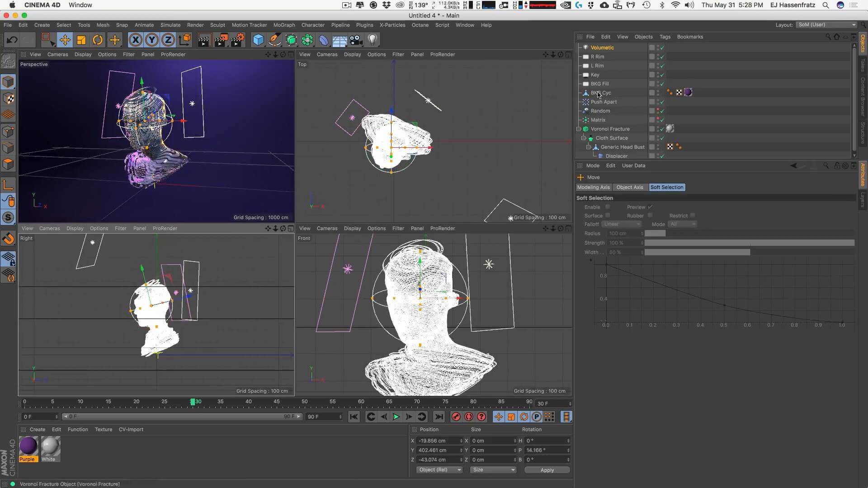This screenshot has height=488, width=868.
Task: Open the Layout dropdown
Action: [826, 25]
